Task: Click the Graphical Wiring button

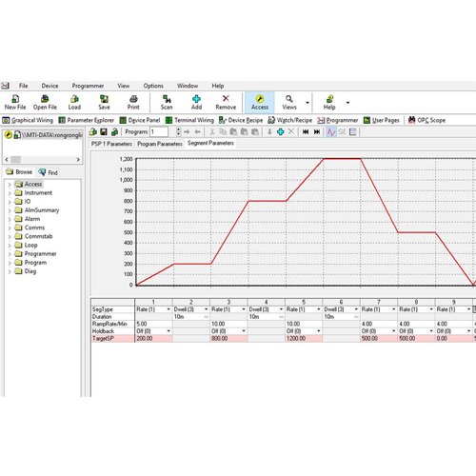Action: pyautogui.click(x=28, y=120)
